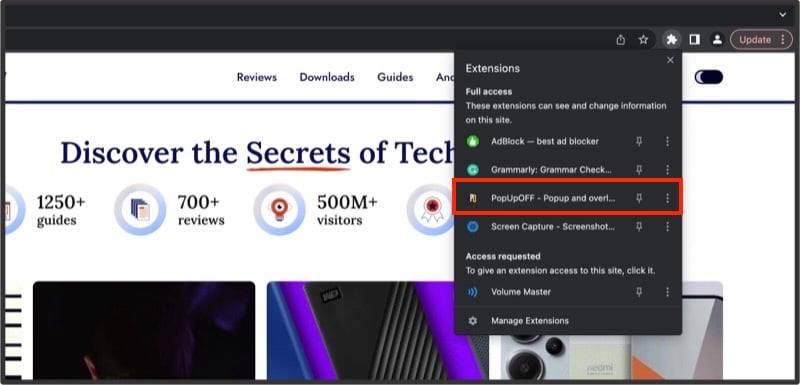
Task: Pin the AdBlock extension
Action: 639,141
